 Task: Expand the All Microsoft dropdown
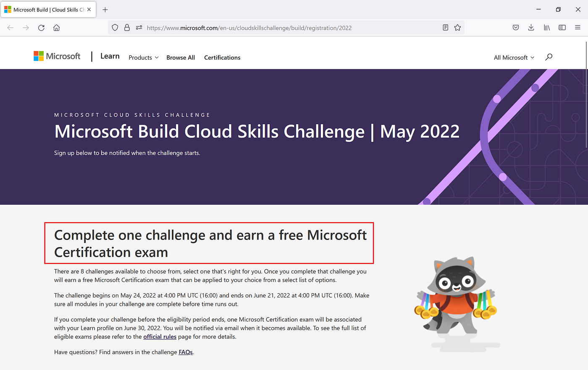514,57
